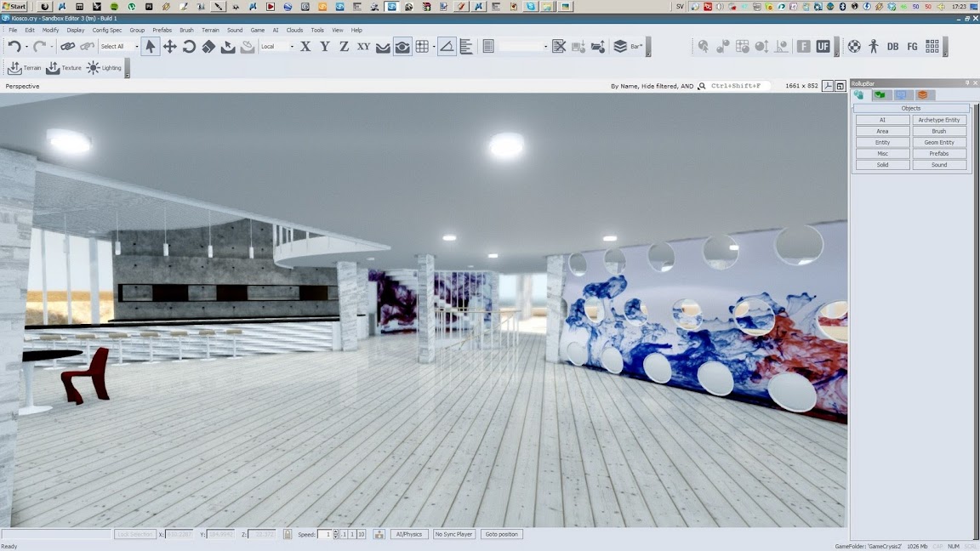
Task: Open the Modify menu
Action: 50,30
